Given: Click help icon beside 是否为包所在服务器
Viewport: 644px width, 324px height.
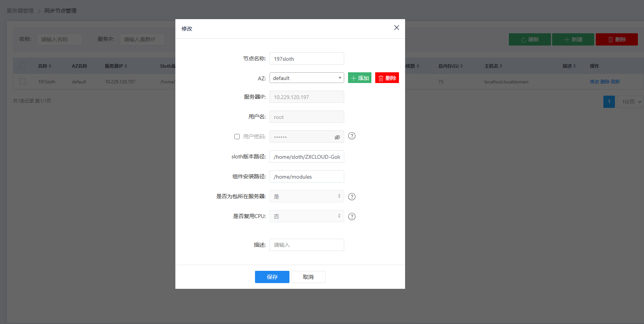Looking at the screenshot, I should click(x=352, y=197).
